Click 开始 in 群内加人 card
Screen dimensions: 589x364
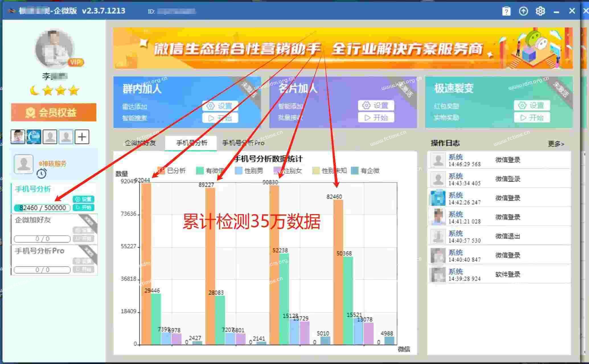(x=220, y=118)
